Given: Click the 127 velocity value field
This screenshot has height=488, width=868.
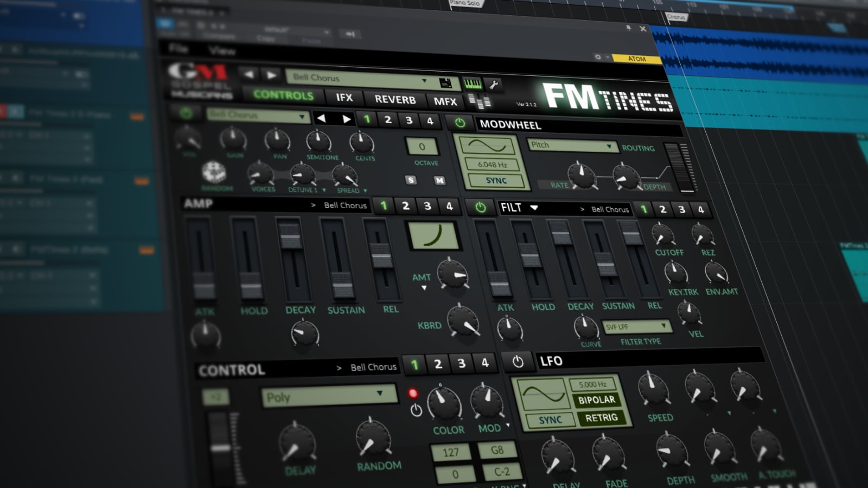Looking at the screenshot, I should [x=451, y=452].
